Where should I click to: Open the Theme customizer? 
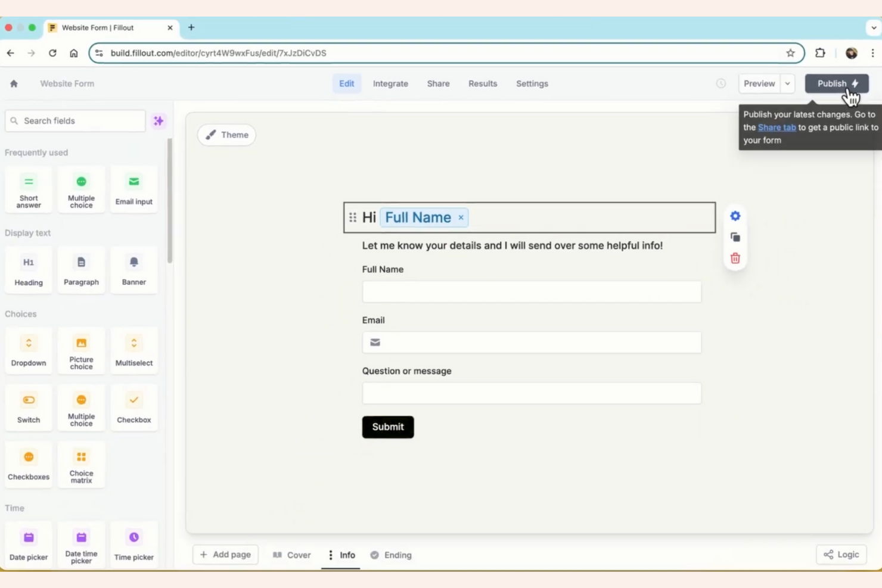pyautogui.click(x=226, y=135)
